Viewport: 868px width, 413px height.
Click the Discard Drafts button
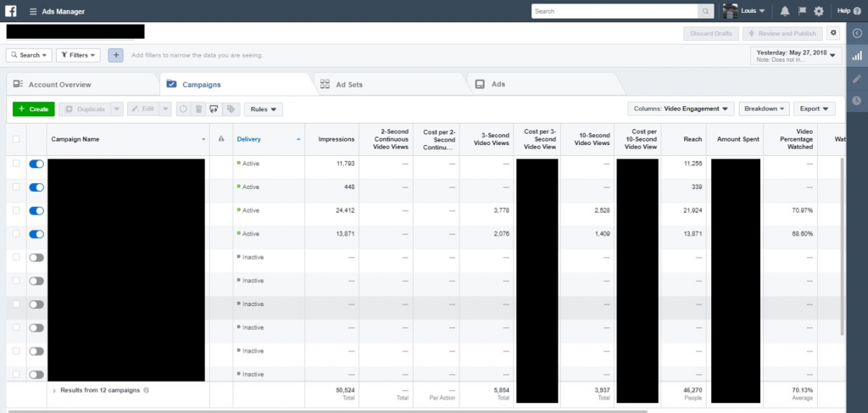click(711, 33)
